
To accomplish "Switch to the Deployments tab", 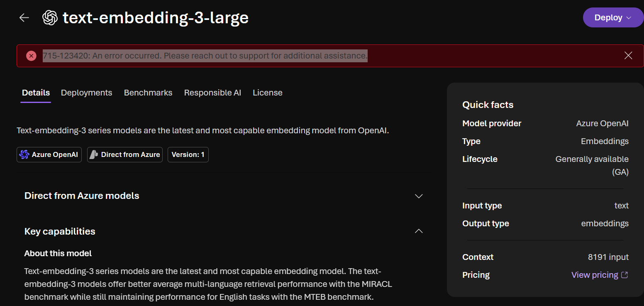I will tap(86, 93).
